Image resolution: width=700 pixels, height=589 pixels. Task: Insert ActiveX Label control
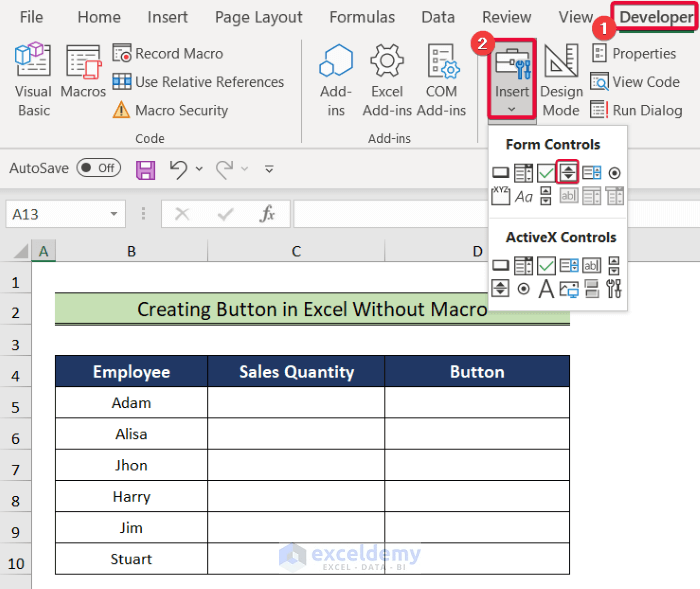click(x=546, y=288)
